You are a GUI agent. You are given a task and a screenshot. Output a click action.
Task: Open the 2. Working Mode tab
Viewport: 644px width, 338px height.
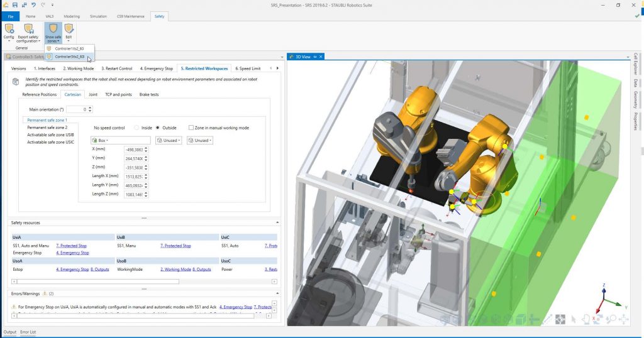coord(78,68)
